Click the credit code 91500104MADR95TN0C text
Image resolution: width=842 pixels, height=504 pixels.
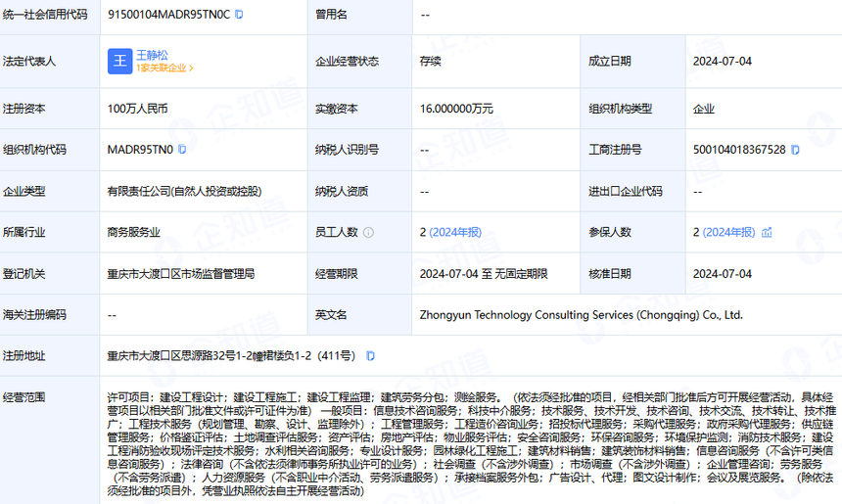pyautogui.click(x=168, y=15)
